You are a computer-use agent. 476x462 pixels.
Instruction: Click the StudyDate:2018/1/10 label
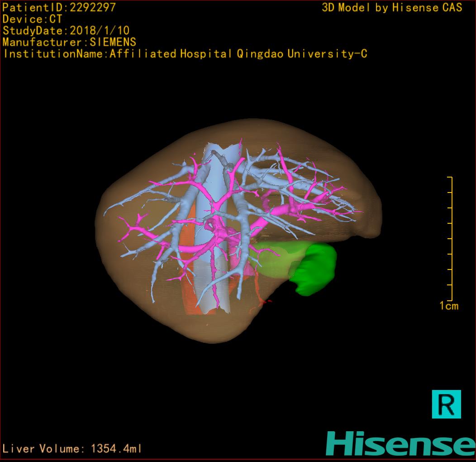[x=66, y=31]
